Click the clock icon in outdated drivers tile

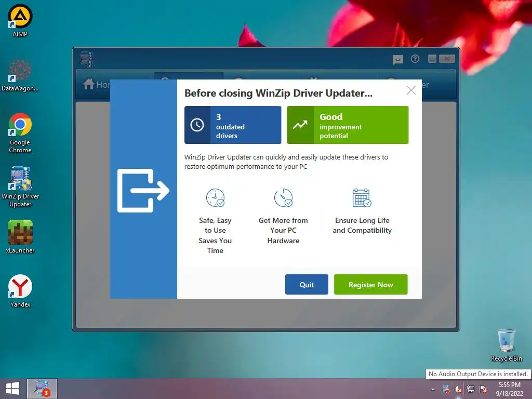tap(197, 125)
